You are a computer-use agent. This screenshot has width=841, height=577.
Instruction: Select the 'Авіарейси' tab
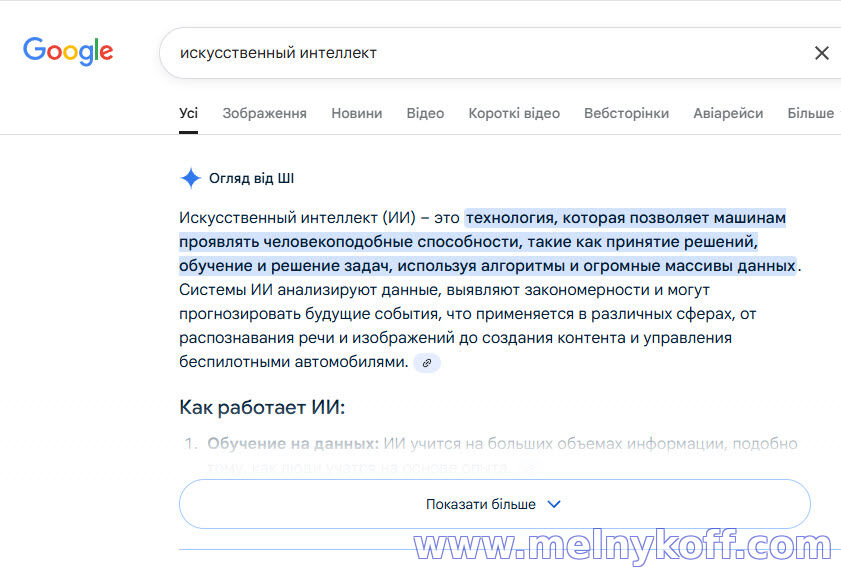(x=728, y=113)
